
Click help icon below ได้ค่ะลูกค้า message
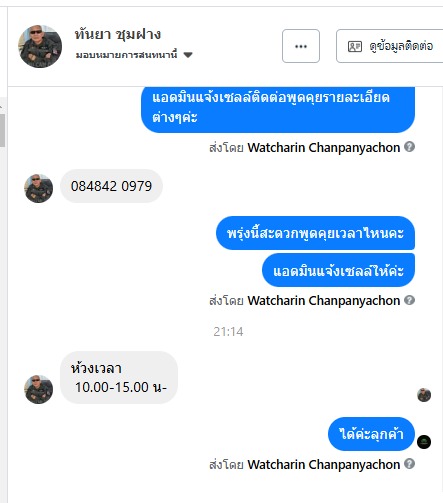pyautogui.click(x=409, y=464)
